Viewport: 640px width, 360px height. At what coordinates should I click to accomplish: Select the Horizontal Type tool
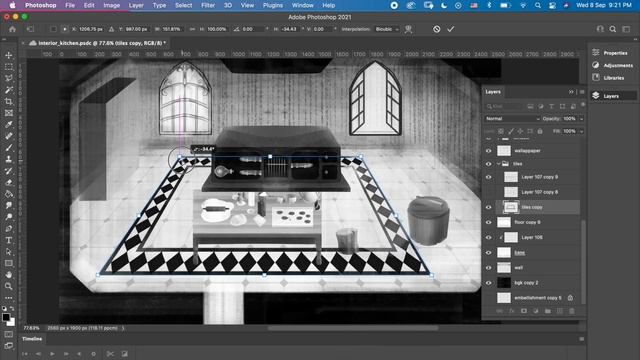pyautogui.click(x=9, y=240)
